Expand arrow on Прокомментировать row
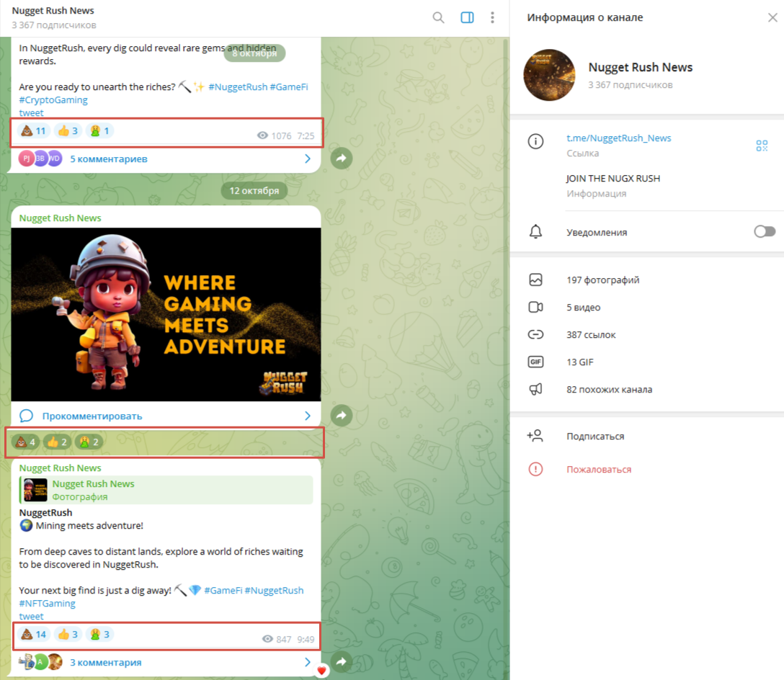Image resolution: width=784 pixels, height=680 pixels. (x=308, y=416)
